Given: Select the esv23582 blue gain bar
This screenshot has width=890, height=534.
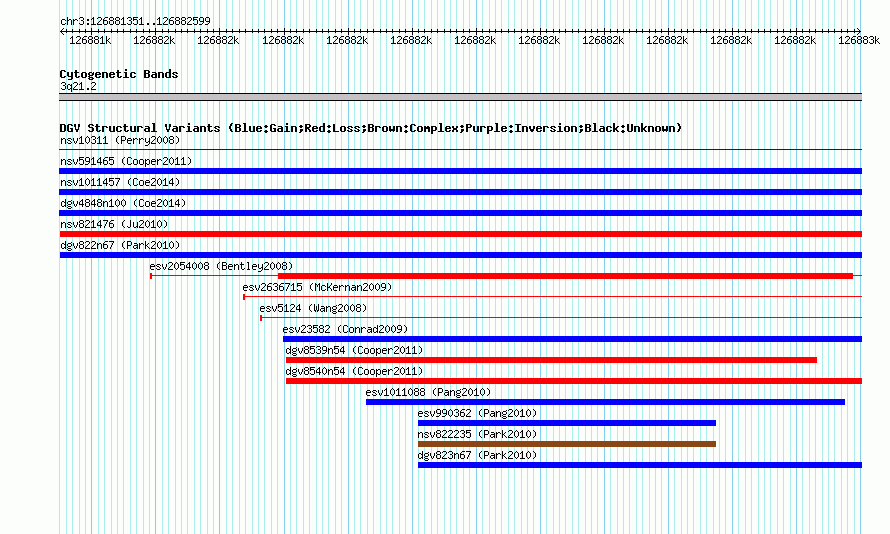Looking at the screenshot, I should 572,339.
